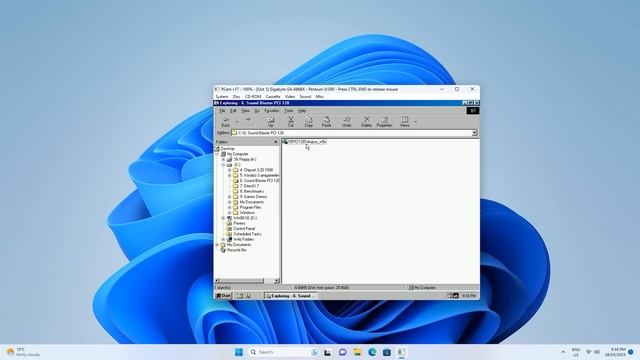The image size is (640, 360).
Task: Expand the Win98 SE (D:) drive node
Action: point(223,218)
